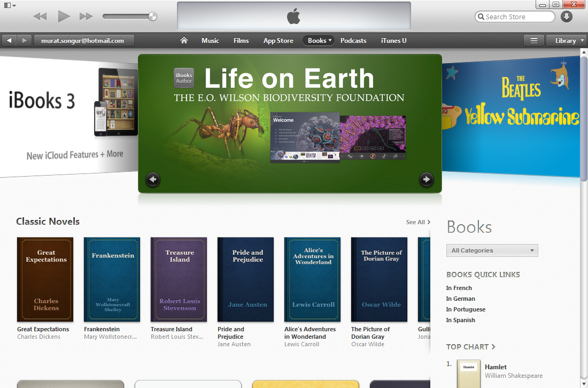The width and height of the screenshot is (588, 388).
Task: Open the In Spanish quick link
Action: (460, 320)
